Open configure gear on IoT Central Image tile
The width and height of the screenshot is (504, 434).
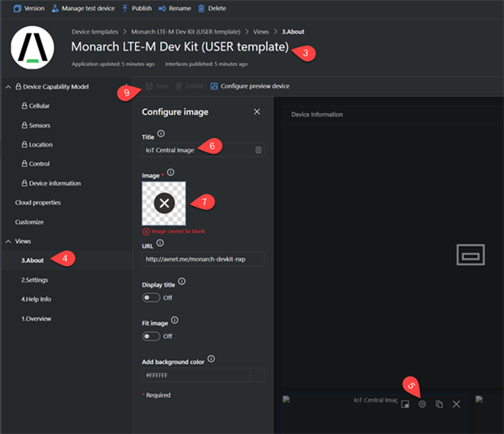pos(422,405)
